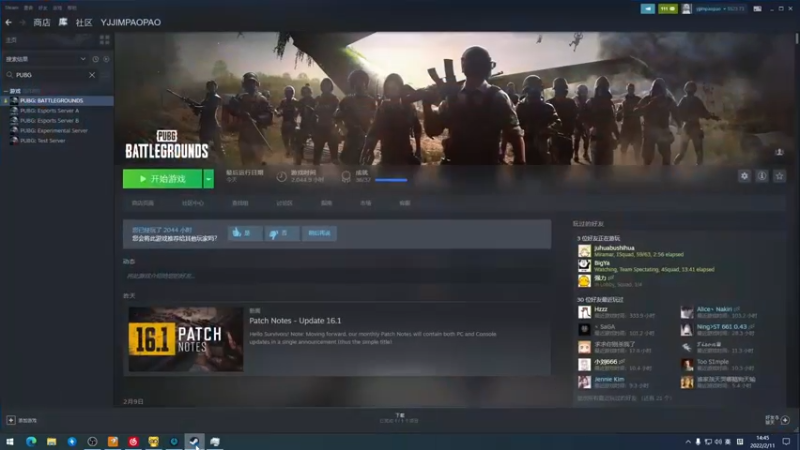Click the green notifications button in title bar
The image size is (800, 450).
point(667,9)
